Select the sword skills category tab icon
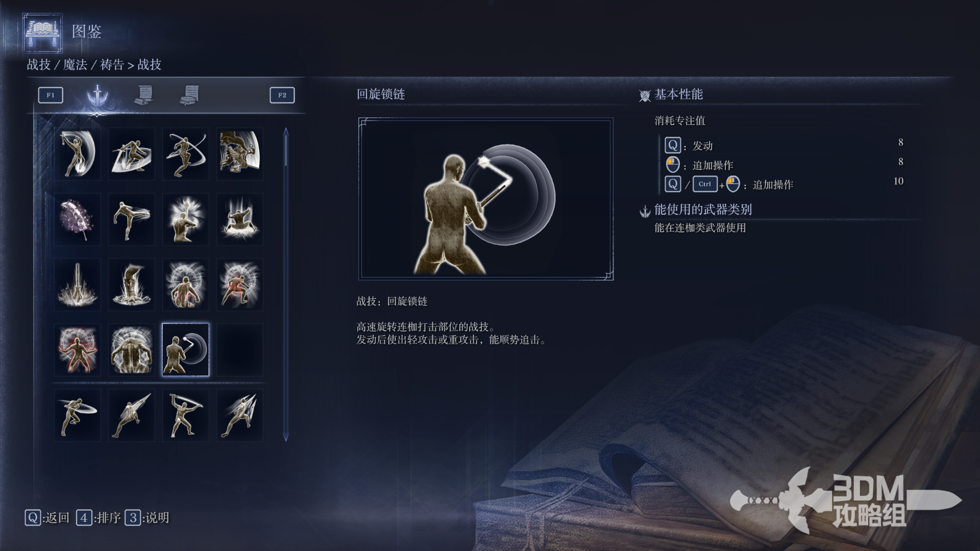The width and height of the screenshot is (980, 551). tap(97, 95)
